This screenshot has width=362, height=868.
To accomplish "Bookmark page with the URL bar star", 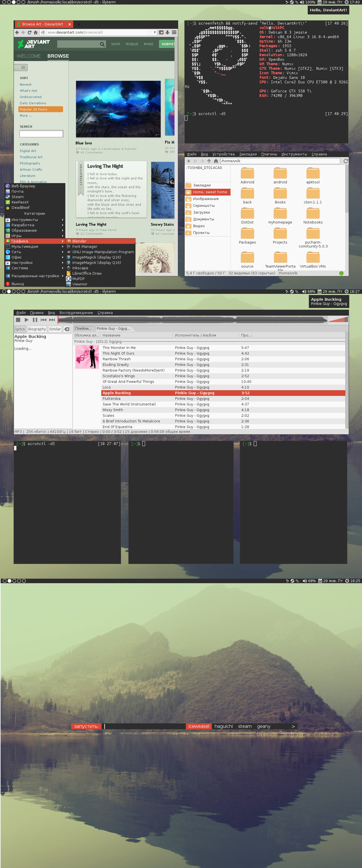I will coord(149,32).
